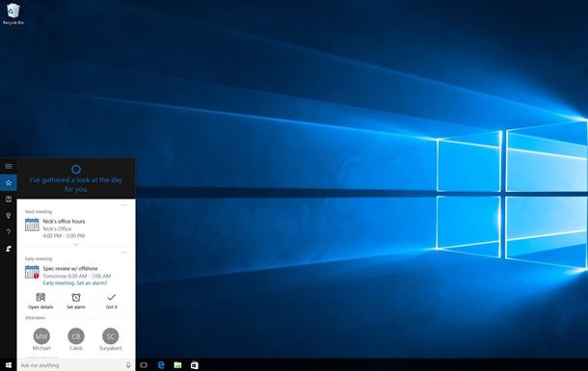Set alarm for the early meeting
This screenshot has width=588, height=371.
click(76, 301)
